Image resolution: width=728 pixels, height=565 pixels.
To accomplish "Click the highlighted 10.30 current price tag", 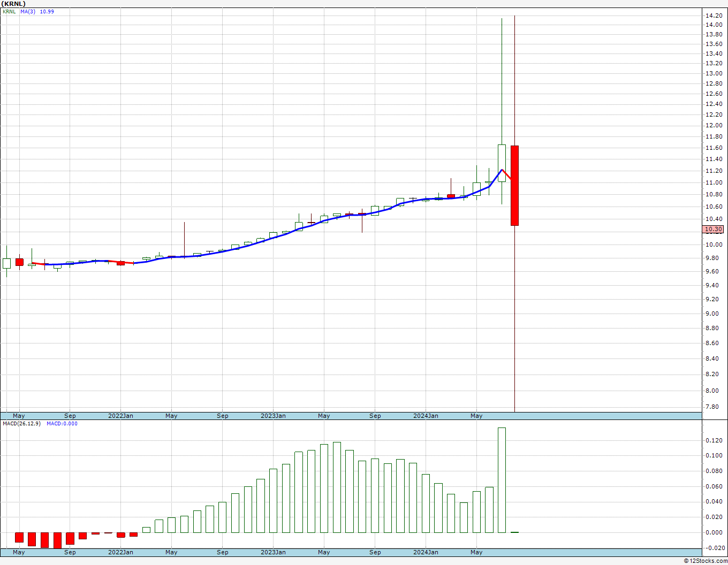I will coord(713,229).
